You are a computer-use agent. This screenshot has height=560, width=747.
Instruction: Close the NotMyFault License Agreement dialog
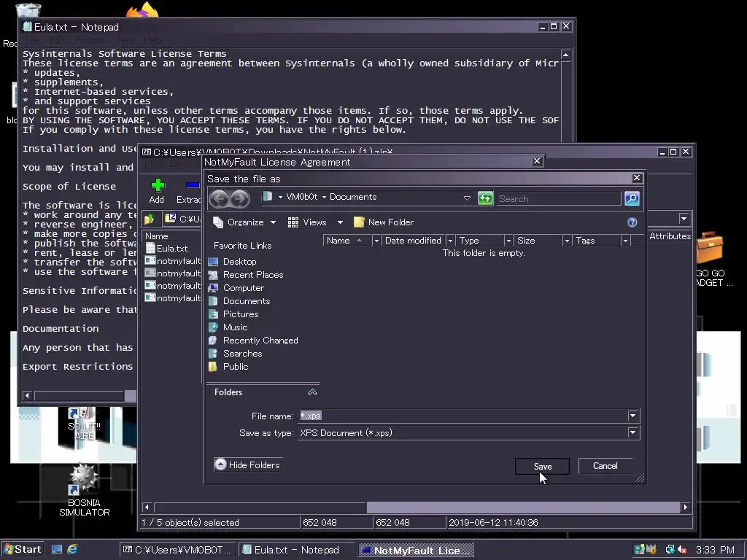tap(537, 161)
